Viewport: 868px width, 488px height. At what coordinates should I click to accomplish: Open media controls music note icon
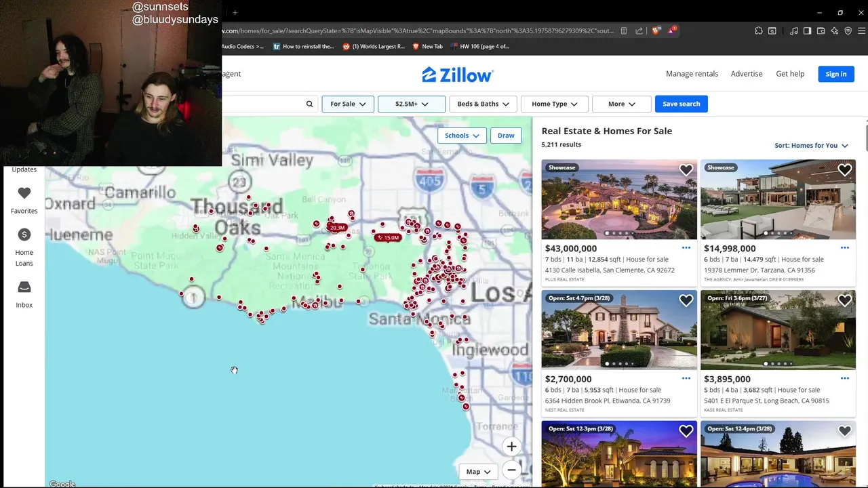click(x=793, y=30)
